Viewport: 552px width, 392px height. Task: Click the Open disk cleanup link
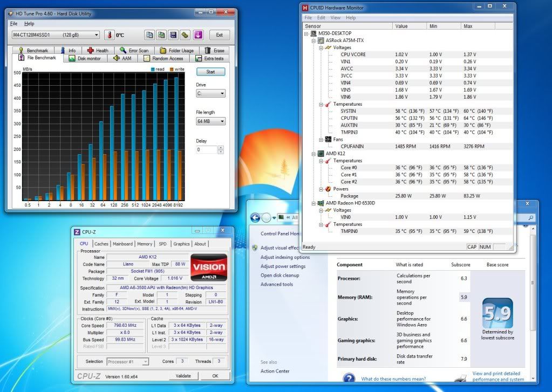[x=280, y=276]
